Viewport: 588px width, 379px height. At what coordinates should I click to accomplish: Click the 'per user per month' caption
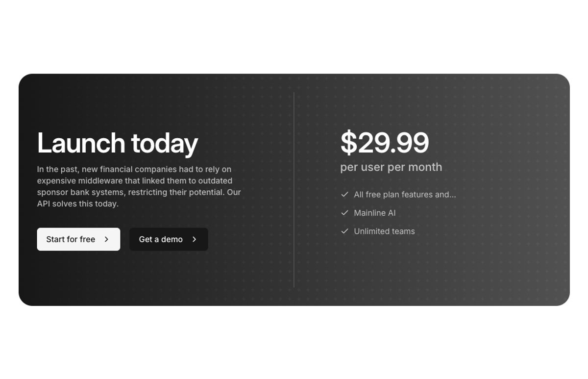coord(391,167)
